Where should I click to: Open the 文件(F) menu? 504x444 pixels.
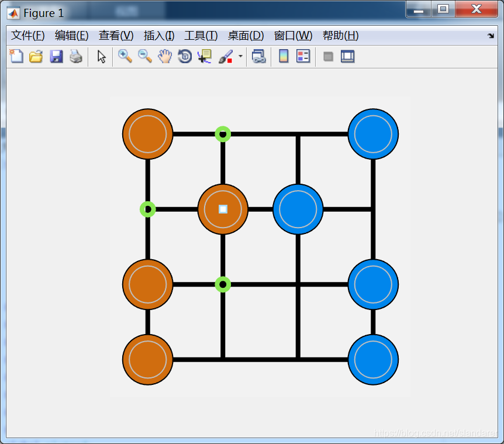pos(27,35)
